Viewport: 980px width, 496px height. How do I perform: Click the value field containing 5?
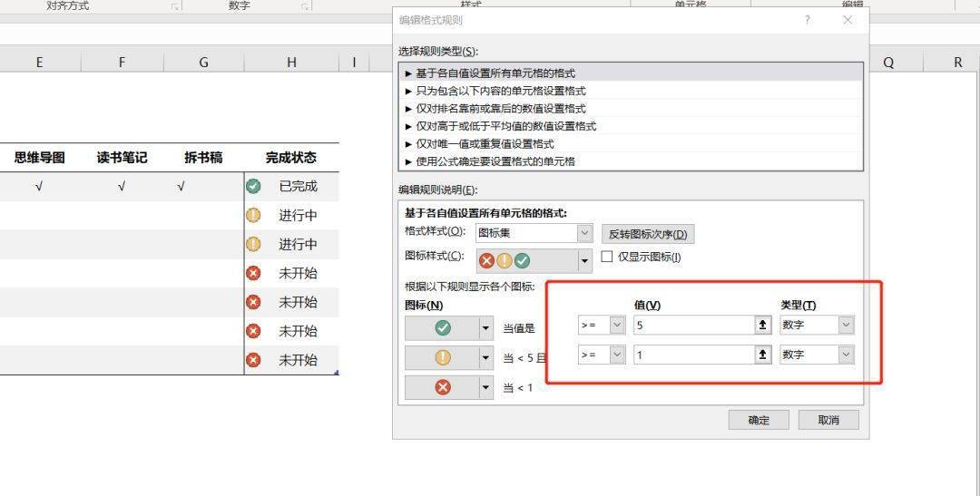[694, 325]
